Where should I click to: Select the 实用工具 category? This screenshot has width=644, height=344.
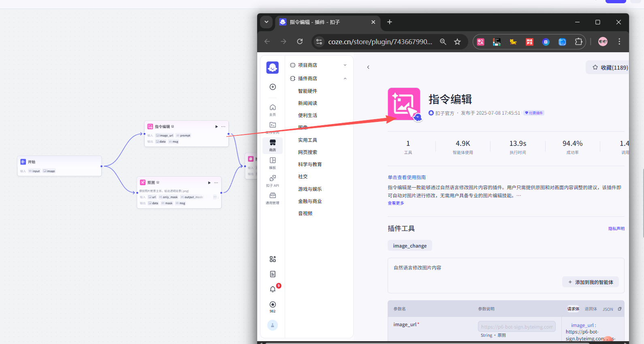click(x=307, y=140)
